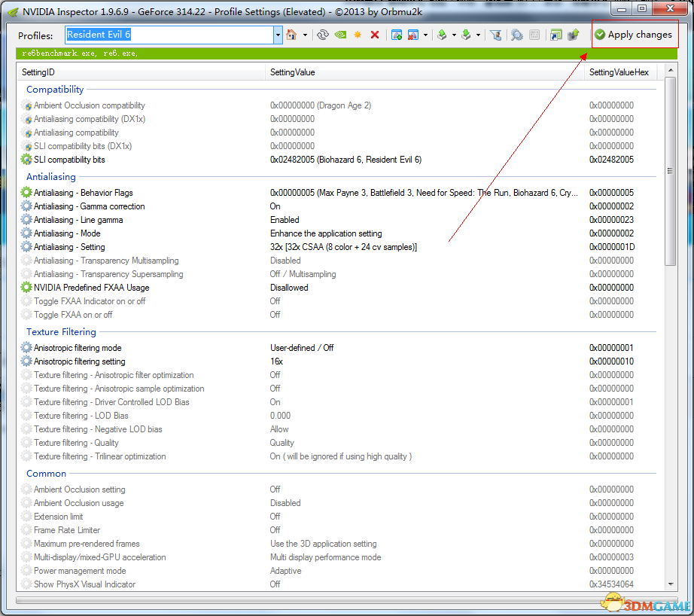Click the scroll up arrow of the settings list
The image size is (694, 616).
(671, 71)
